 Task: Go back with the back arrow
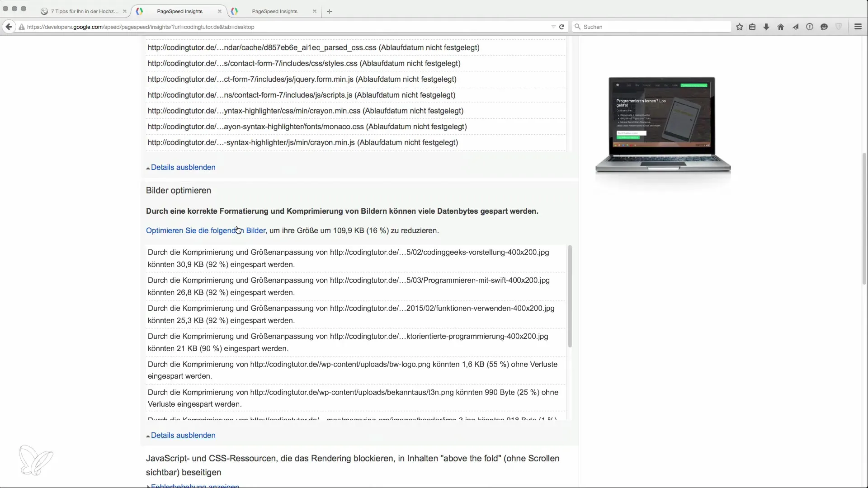pos(9,27)
